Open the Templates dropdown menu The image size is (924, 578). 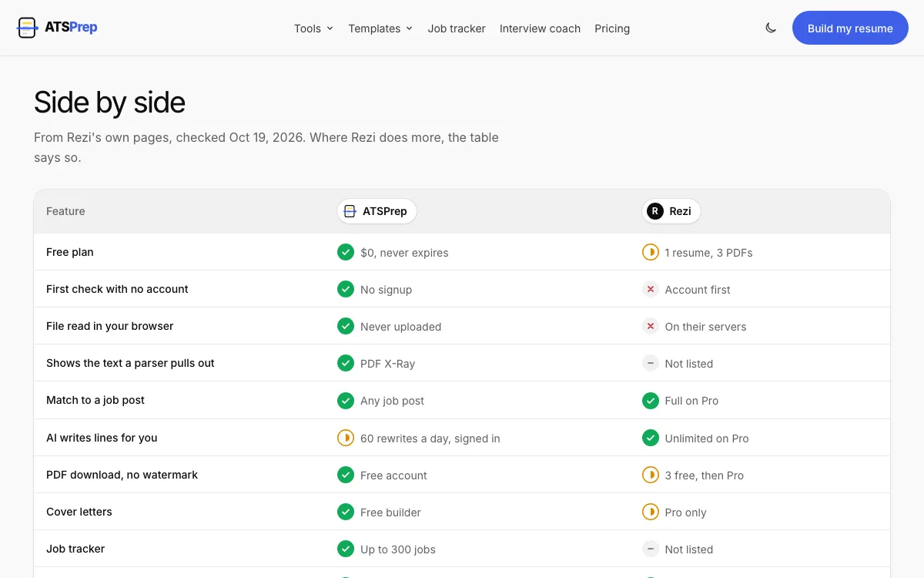(x=380, y=29)
